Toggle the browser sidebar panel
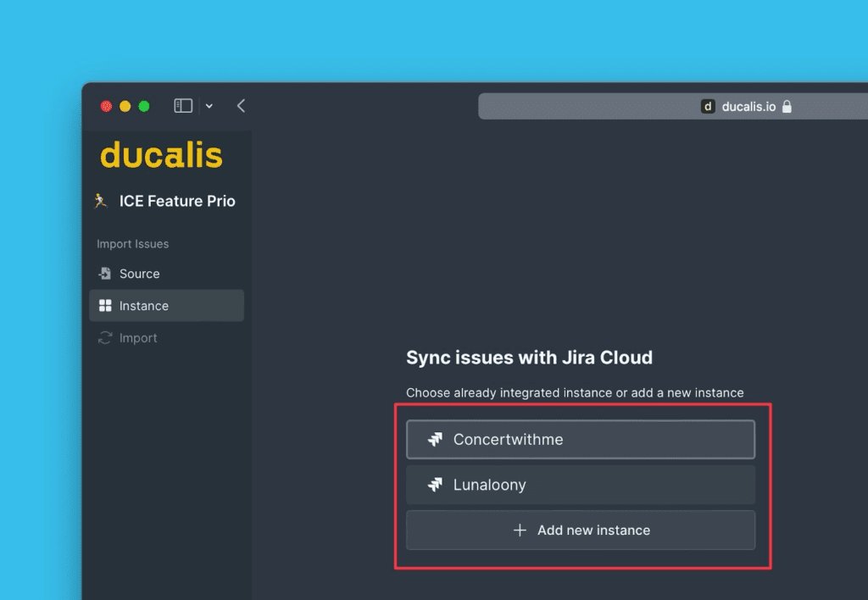 click(x=182, y=105)
